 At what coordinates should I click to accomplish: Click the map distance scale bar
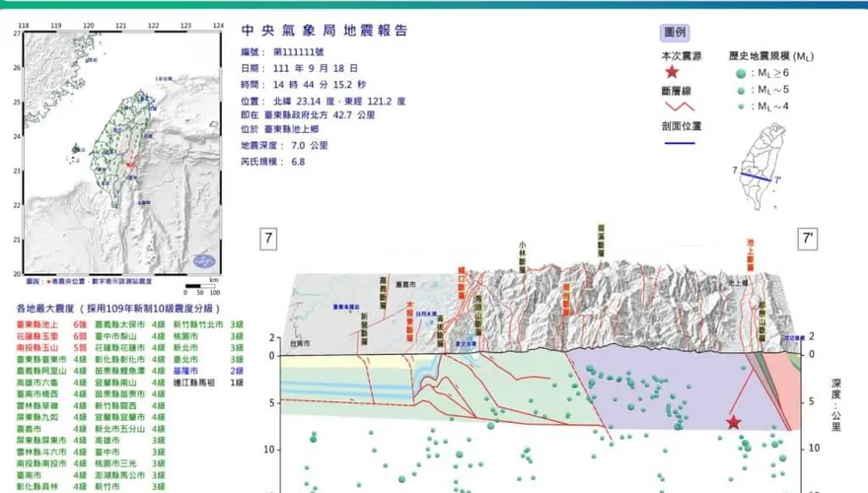pos(202,287)
